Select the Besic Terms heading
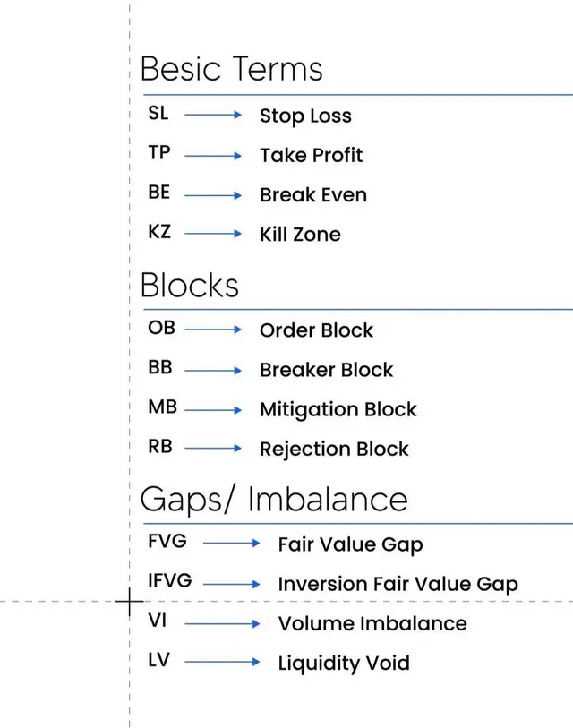Screen dimensions: 573x728 (x=231, y=69)
